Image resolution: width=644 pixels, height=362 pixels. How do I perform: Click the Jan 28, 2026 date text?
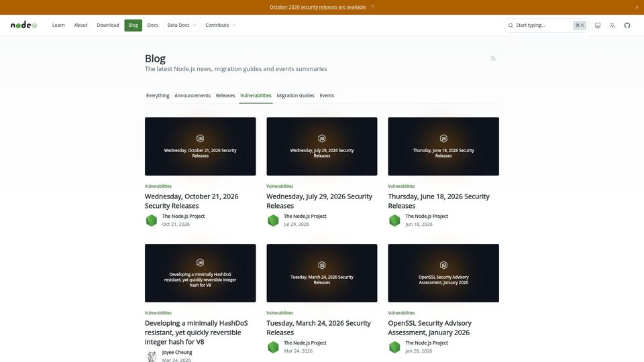(x=419, y=351)
